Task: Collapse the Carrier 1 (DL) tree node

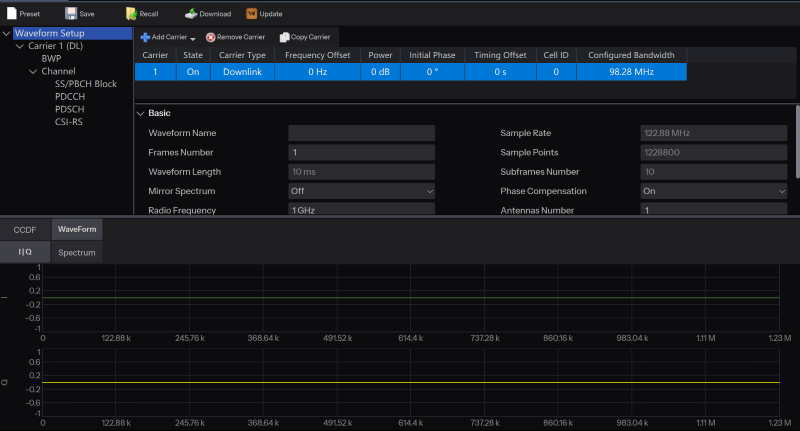Action: pyautogui.click(x=20, y=46)
